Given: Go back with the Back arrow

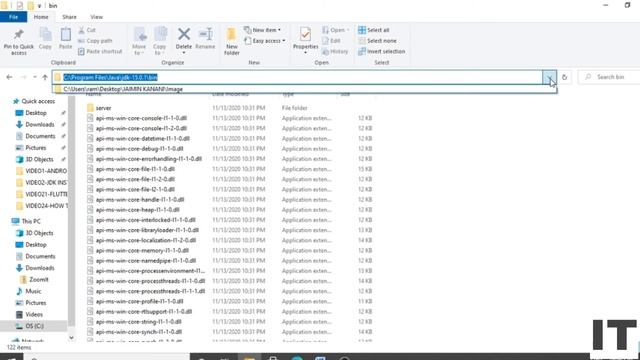Looking at the screenshot, I should point(9,77).
